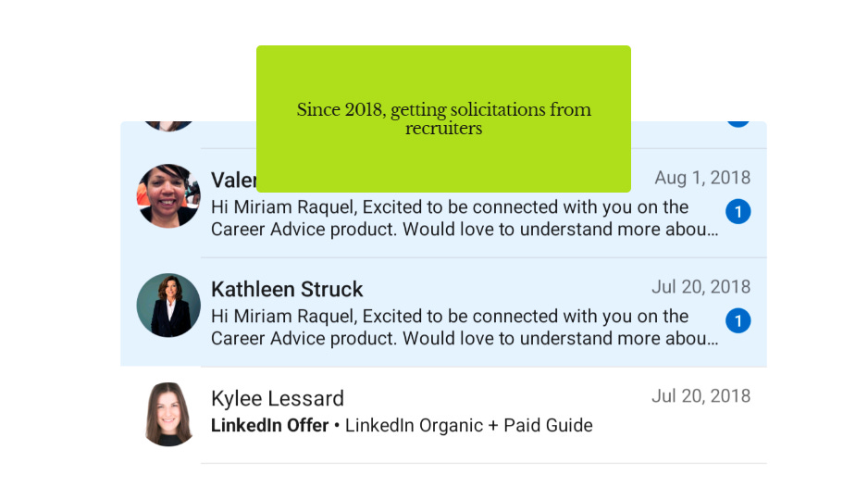868x487 pixels.
Task: Click the Aug 1, 2018 date label
Action: pyautogui.click(x=702, y=178)
